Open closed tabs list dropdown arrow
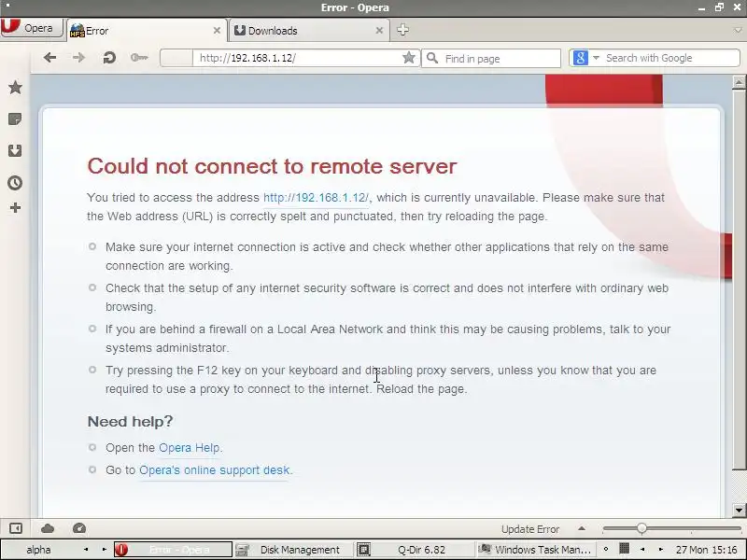Viewport: 747px width, 560px height. click(x=738, y=31)
